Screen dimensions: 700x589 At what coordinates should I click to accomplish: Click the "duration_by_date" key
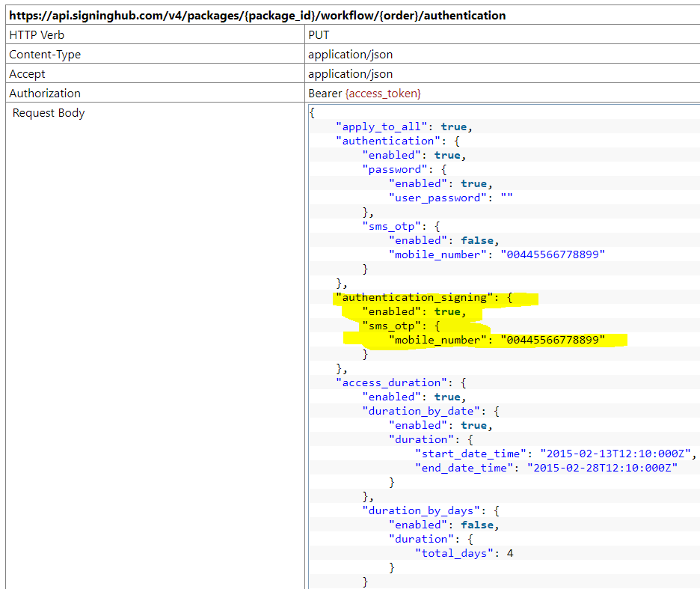pyautogui.click(x=420, y=411)
